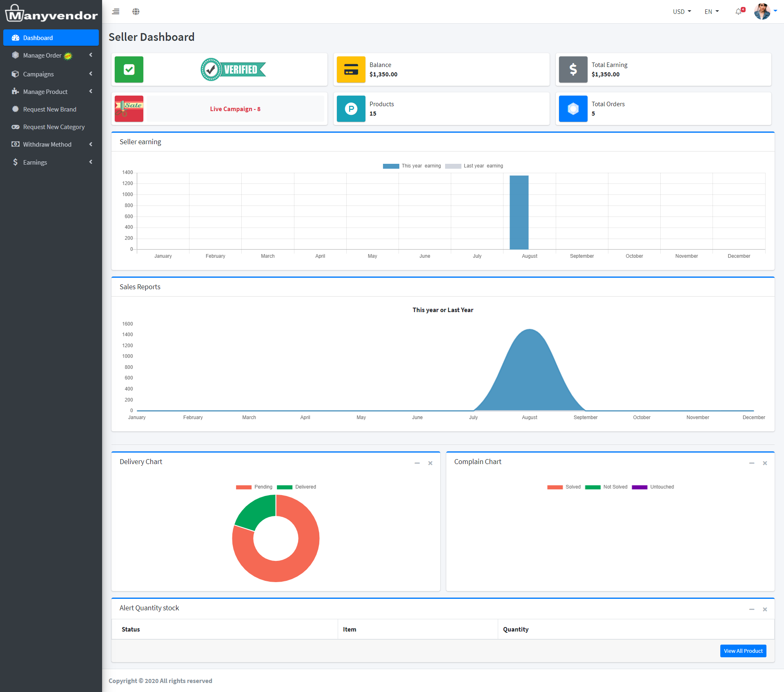Click Live Campaign - 8 link
This screenshot has height=692, width=784.
pos(235,109)
